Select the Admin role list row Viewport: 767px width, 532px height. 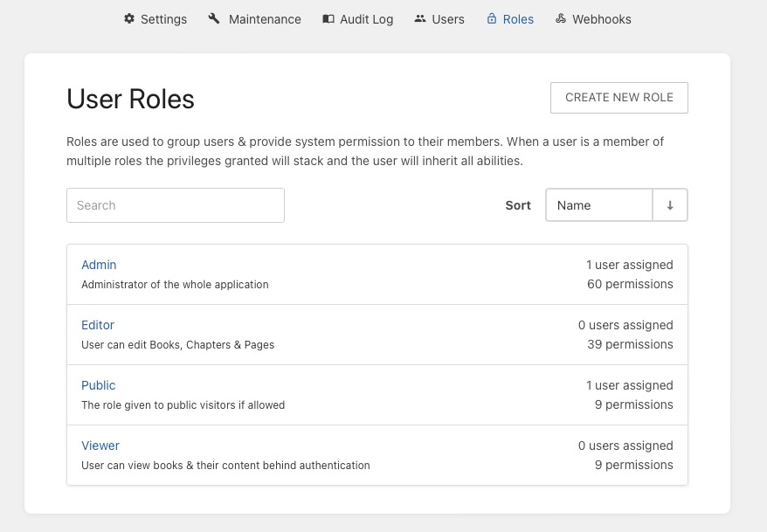coord(377,273)
